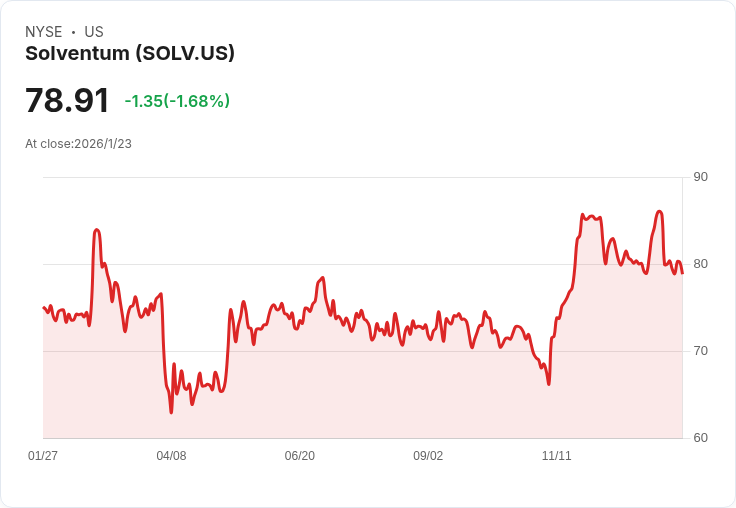
Task: Click the 70 y-axis label
Action: [700, 351]
